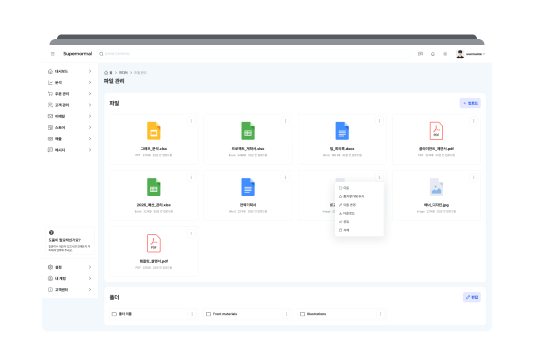534x360 pixels.
Task: Open more options on 2025 spreadsheet file
Action: tap(191, 177)
